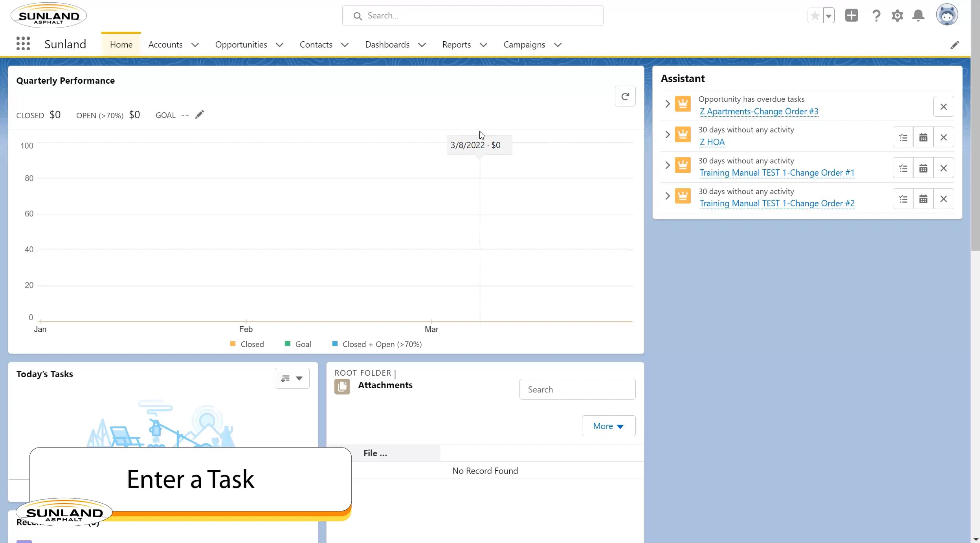Open the Favorites list dropdown arrow

tap(829, 16)
